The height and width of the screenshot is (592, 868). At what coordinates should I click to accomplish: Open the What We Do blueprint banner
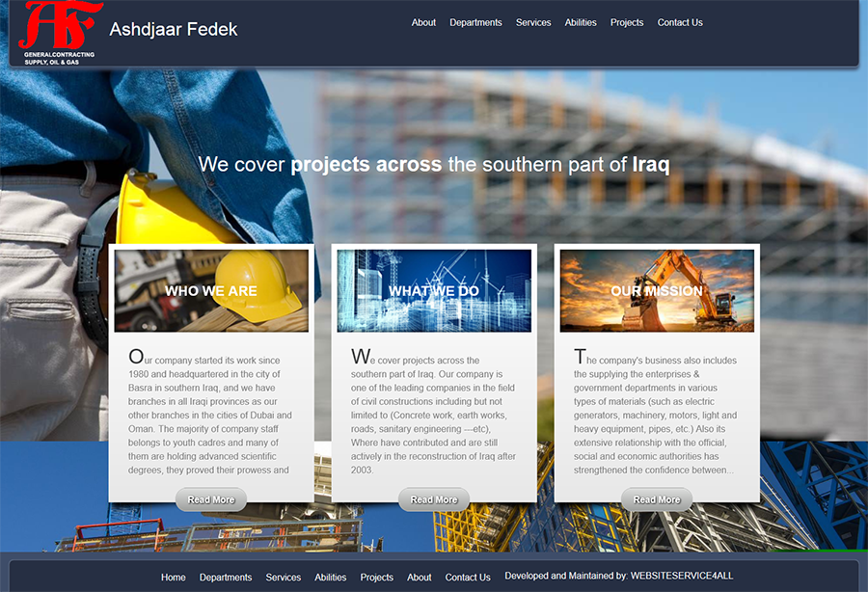434,290
